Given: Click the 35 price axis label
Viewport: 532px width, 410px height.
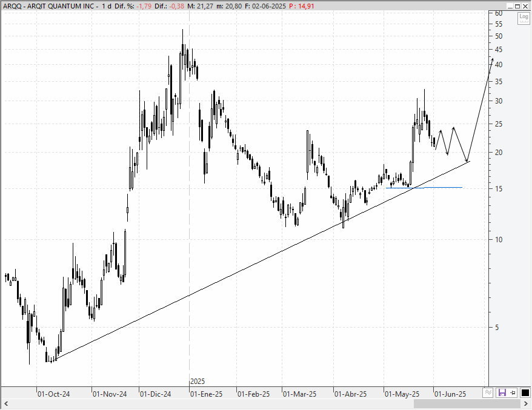Looking at the screenshot, I should (499, 82).
